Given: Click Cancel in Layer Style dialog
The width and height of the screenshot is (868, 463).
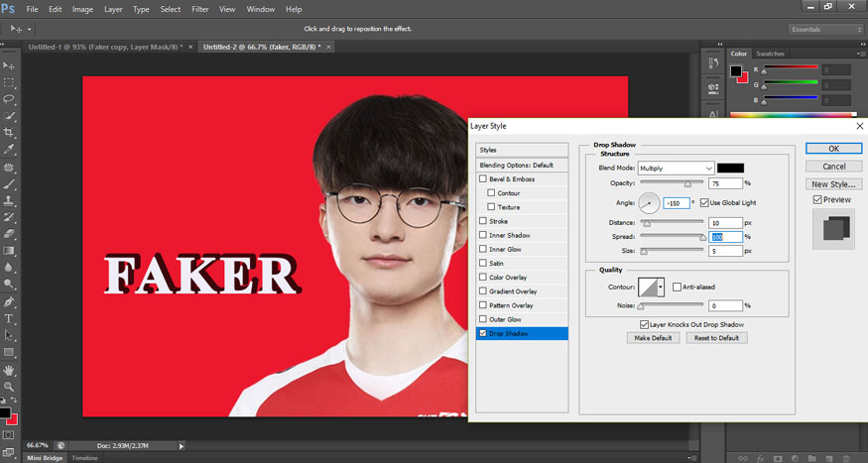Looking at the screenshot, I should (x=833, y=166).
